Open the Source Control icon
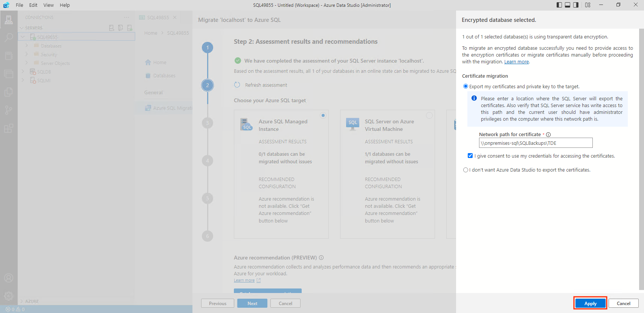The width and height of the screenshot is (644, 313). click(x=8, y=110)
